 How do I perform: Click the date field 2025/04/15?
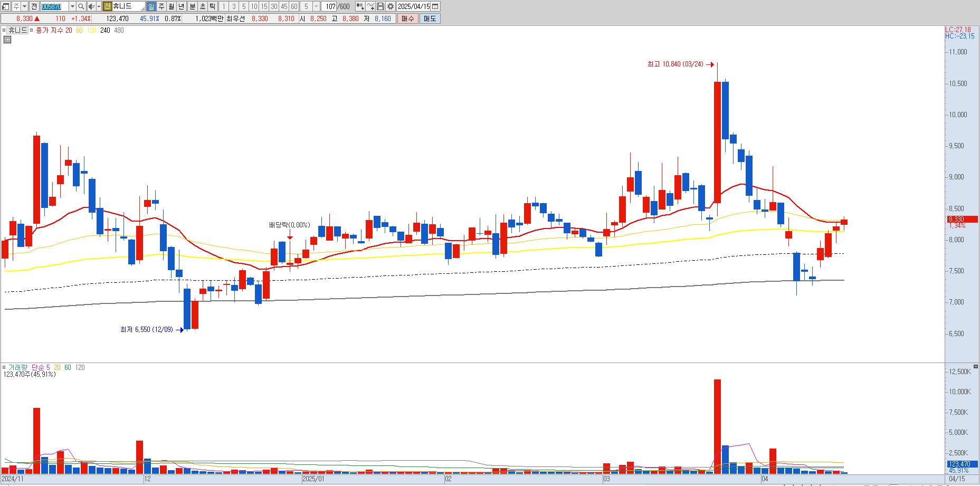414,6
